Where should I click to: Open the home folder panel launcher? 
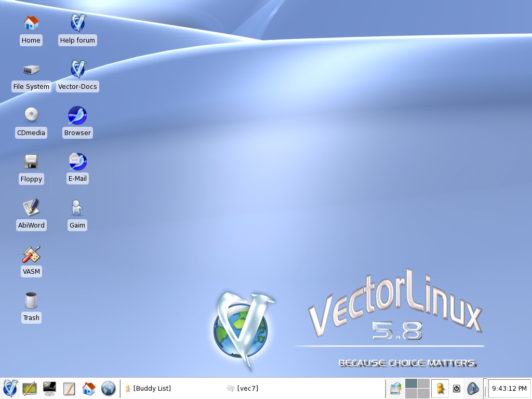point(88,389)
